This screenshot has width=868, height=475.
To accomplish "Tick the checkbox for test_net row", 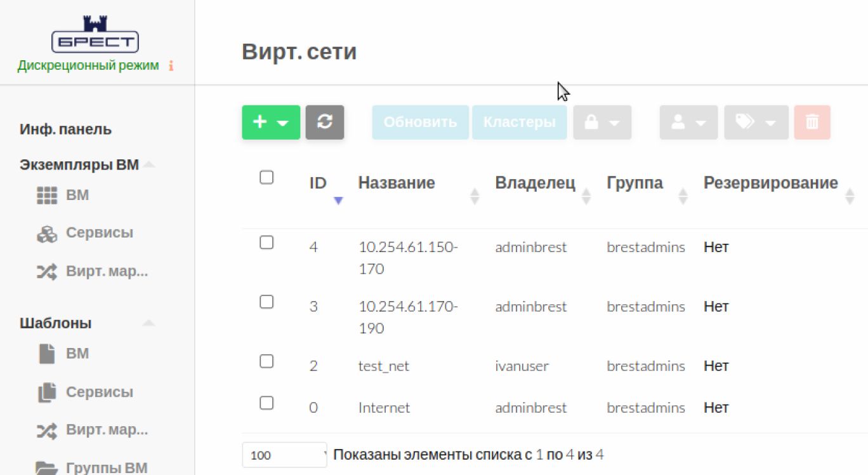I will (266, 361).
